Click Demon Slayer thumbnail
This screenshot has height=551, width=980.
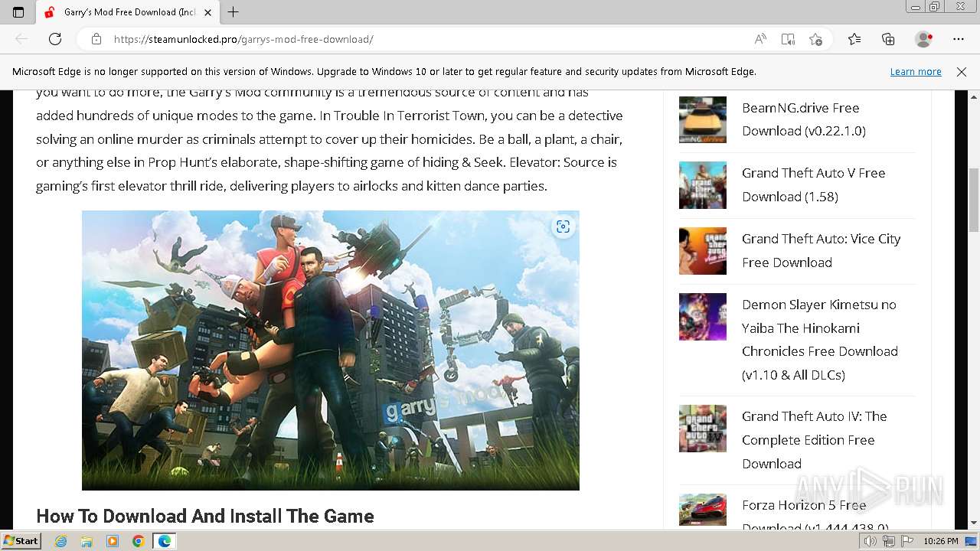click(x=703, y=317)
